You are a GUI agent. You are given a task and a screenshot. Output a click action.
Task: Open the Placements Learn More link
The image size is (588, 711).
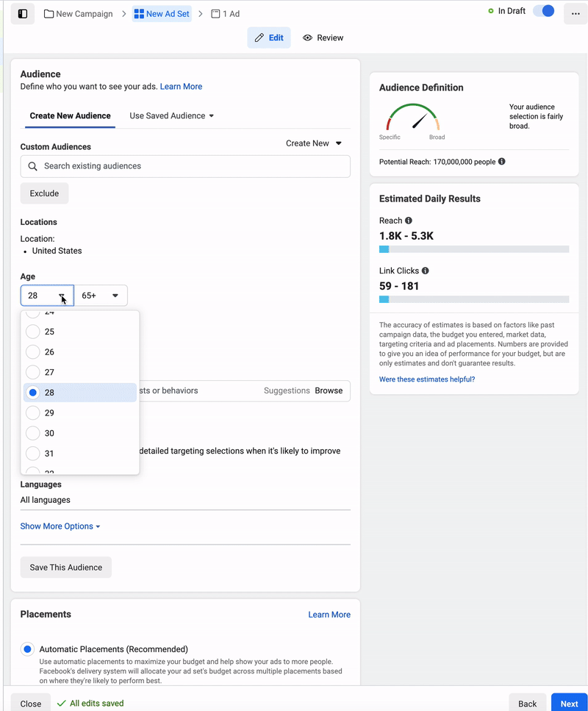pos(329,615)
